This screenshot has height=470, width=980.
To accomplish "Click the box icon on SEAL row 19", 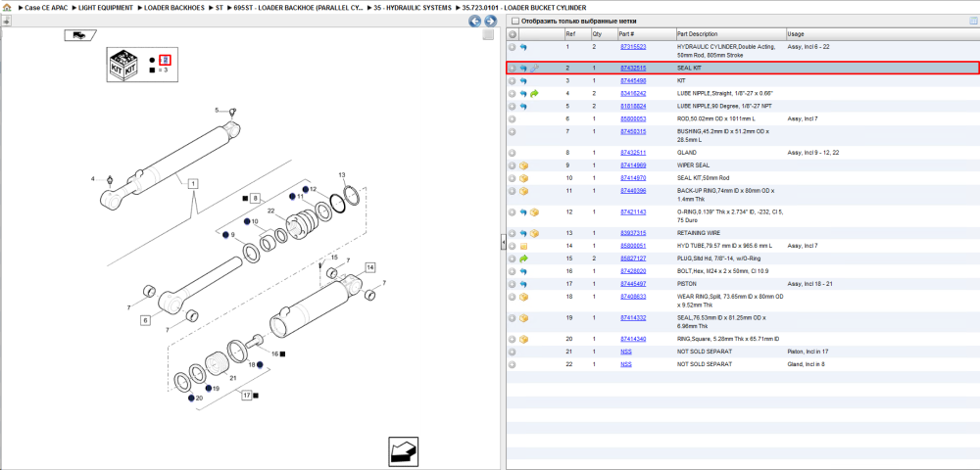I will [x=523, y=318].
